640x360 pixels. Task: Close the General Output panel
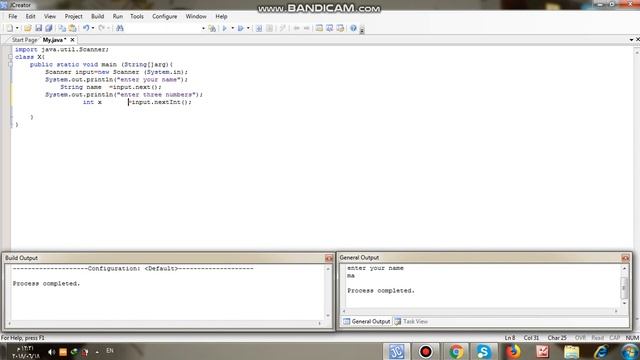point(625,258)
